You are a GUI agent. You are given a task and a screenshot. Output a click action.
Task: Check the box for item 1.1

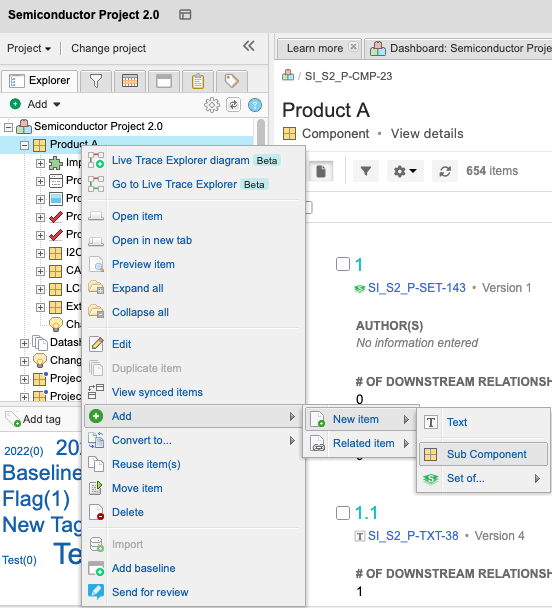click(x=343, y=513)
